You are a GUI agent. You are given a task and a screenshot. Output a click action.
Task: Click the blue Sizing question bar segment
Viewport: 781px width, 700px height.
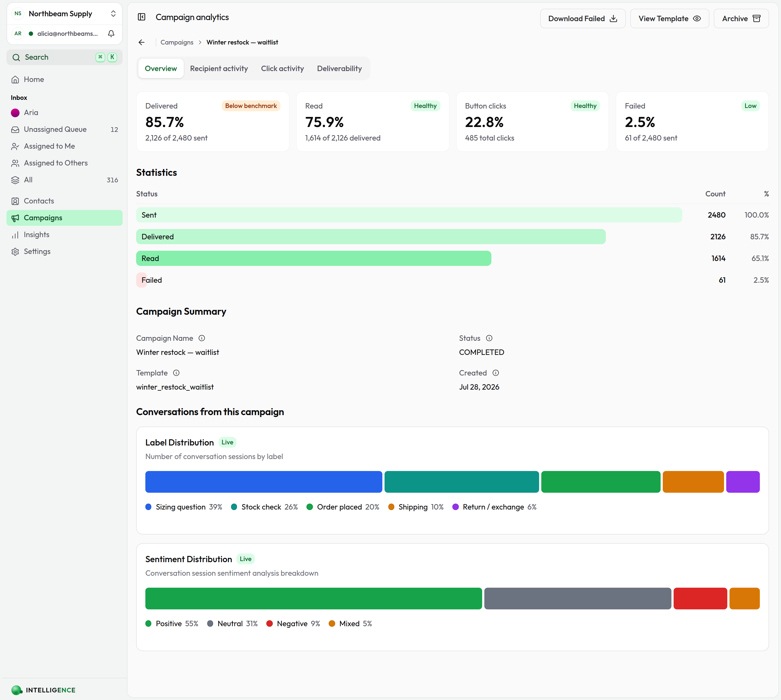coord(264,482)
